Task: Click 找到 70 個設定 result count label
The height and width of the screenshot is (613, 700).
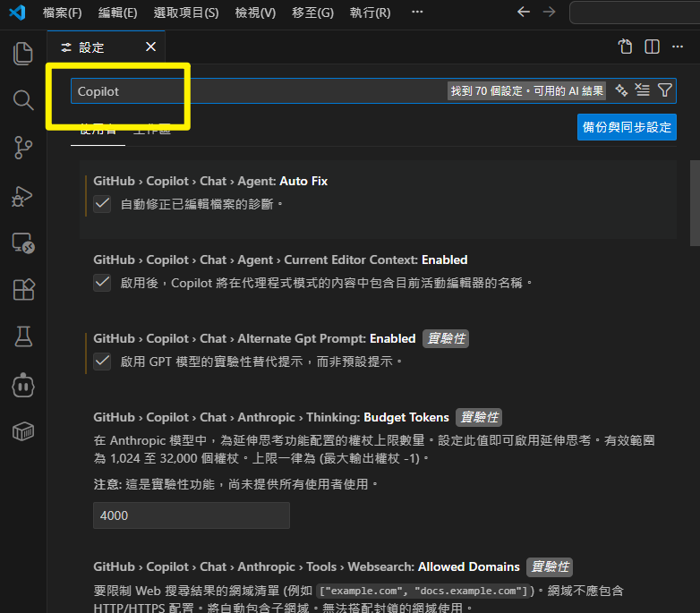Action: [x=526, y=91]
